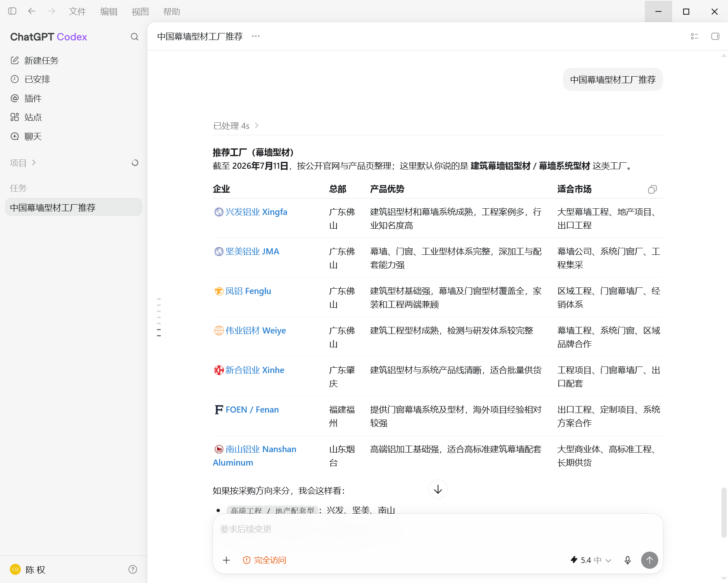Expand the 已处理 4s details
Image resolution: width=728 pixels, height=583 pixels.
click(x=236, y=126)
